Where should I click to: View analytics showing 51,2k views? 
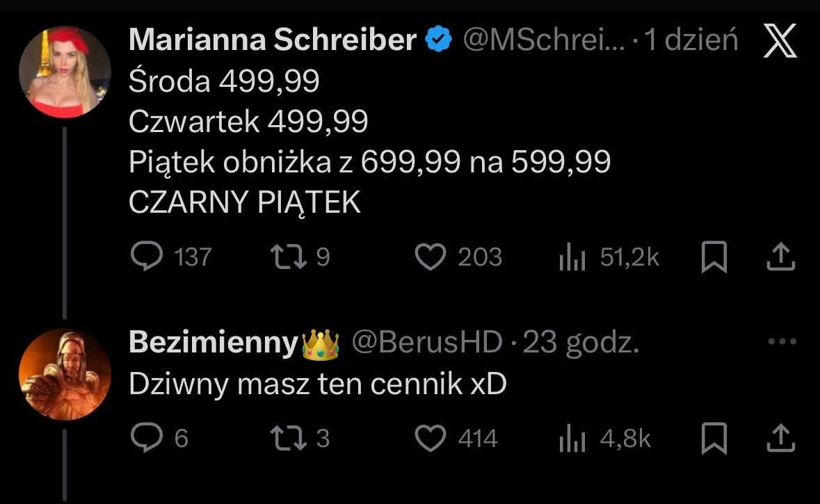[571, 258]
